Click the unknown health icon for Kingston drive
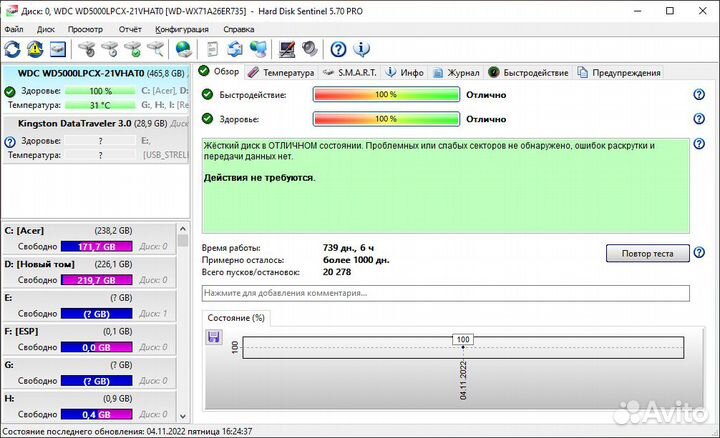Viewport: 720px width, 438px height. coord(10,142)
